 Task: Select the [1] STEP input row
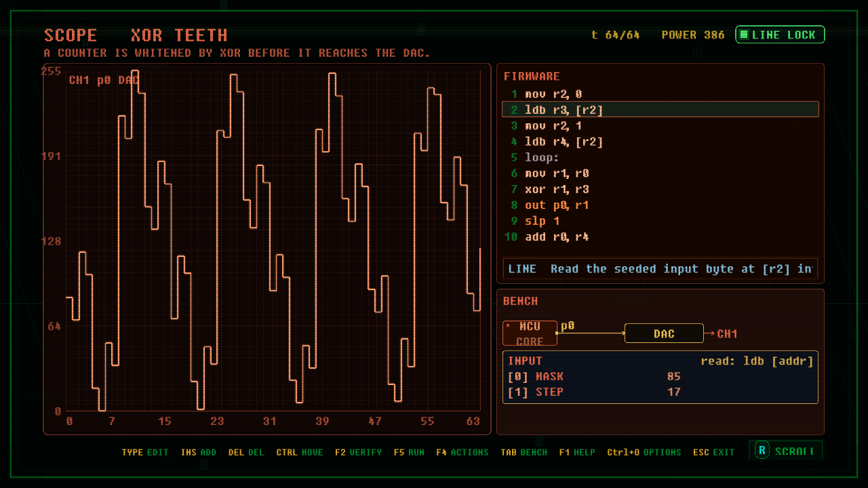(660, 392)
